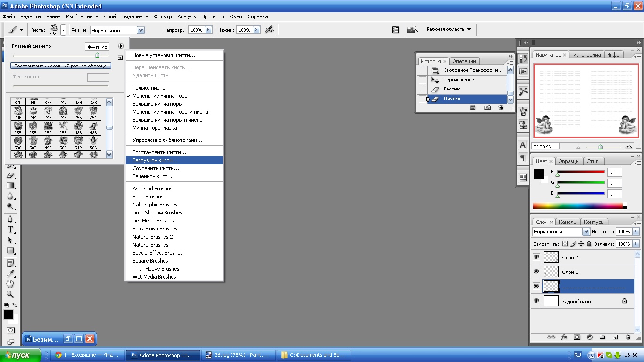The width and height of the screenshot is (644, 362).
Task: Click Восстановить исходный размер образца button
Action: click(61, 66)
